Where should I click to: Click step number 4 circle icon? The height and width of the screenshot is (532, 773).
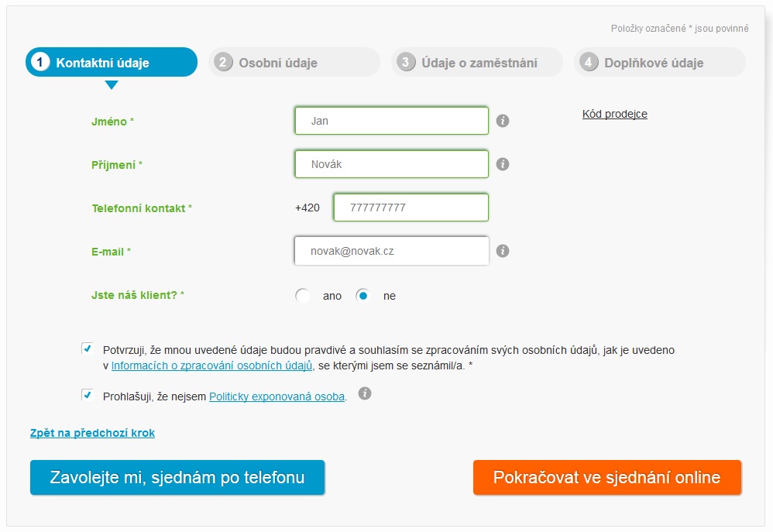588,62
